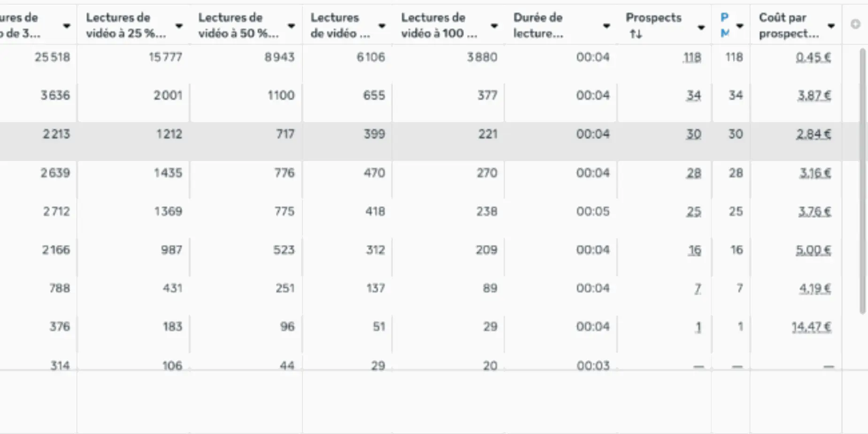
Task: Click the 0,45 € cost per prospect link
Action: (x=813, y=57)
